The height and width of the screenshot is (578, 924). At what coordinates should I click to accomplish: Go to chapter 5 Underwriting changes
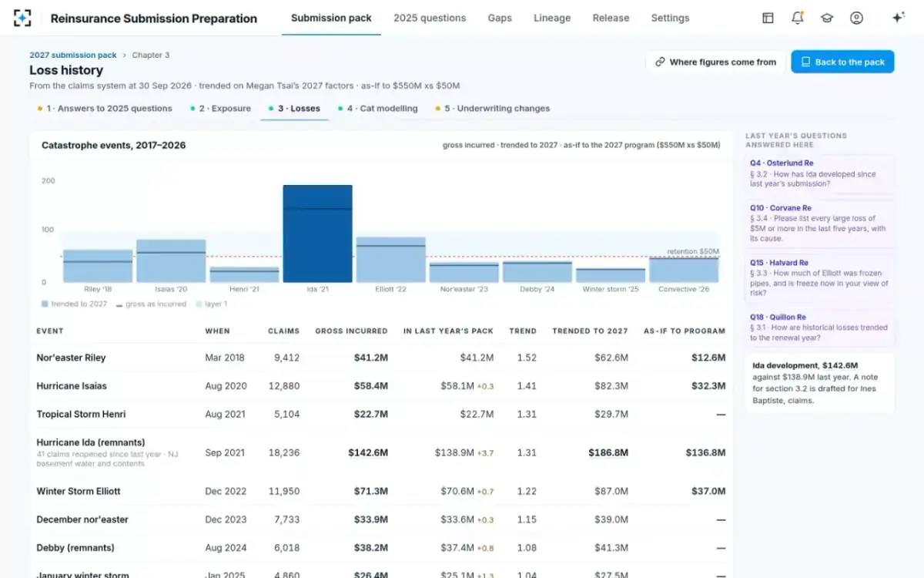click(492, 109)
